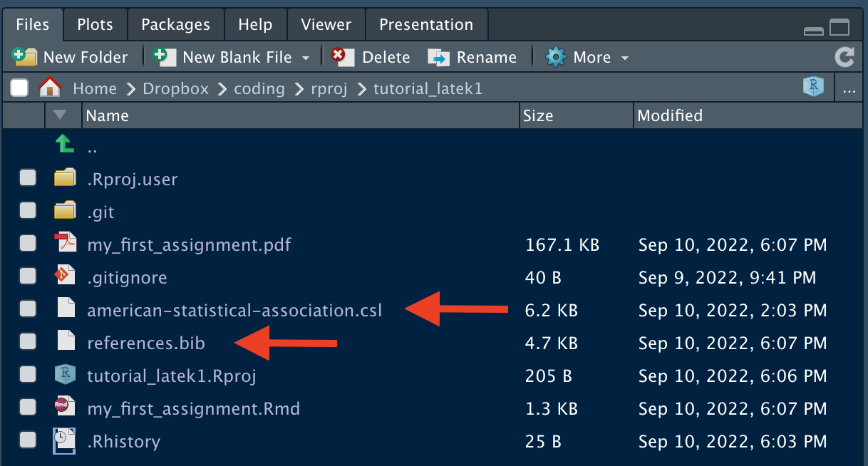Open the New Blank File dropdown arrow
Image resolution: width=868 pixels, height=466 pixels.
[306, 58]
